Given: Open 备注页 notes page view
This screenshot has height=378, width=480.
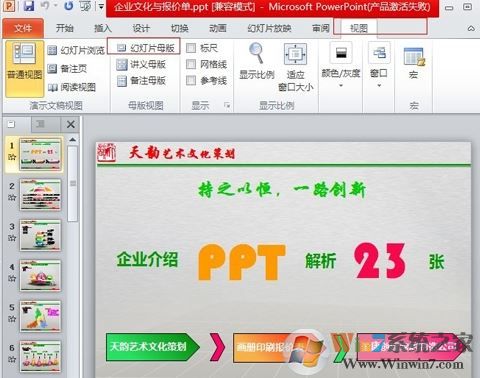Looking at the screenshot, I should tap(67, 69).
